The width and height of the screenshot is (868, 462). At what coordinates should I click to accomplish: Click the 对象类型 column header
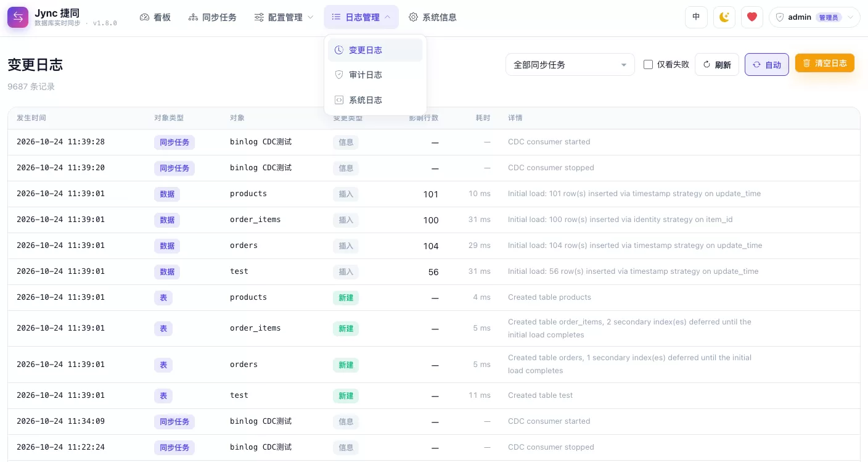pyautogui.click(x=169, y=118)
